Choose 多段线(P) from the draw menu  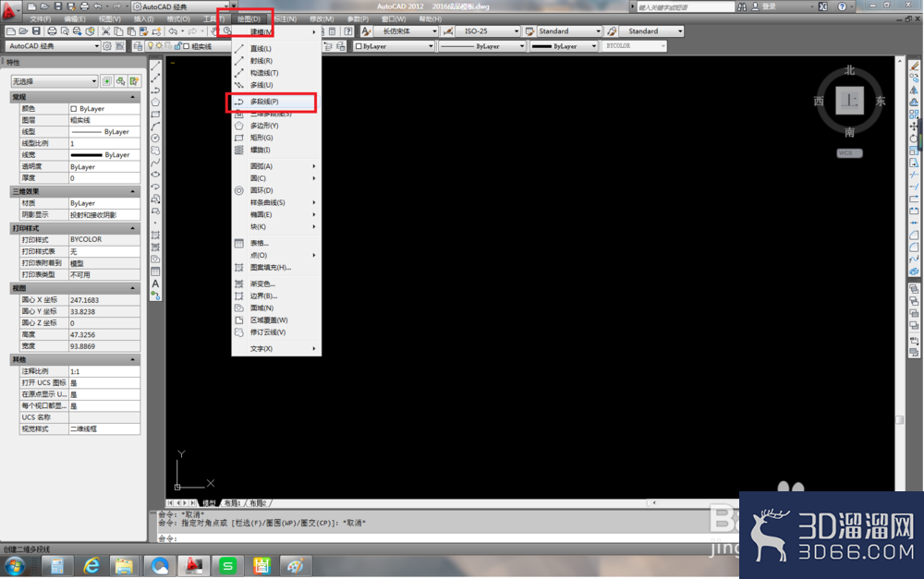(272, 102)
